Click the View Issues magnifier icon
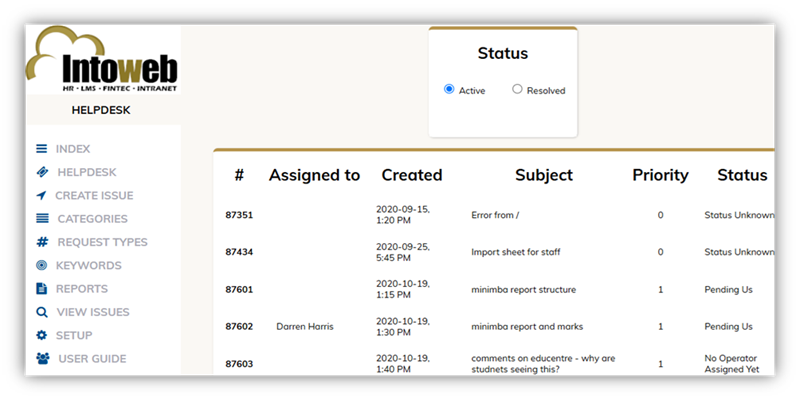Image resolution: width=800 pixels, height=400 pixels. [42, 312]
